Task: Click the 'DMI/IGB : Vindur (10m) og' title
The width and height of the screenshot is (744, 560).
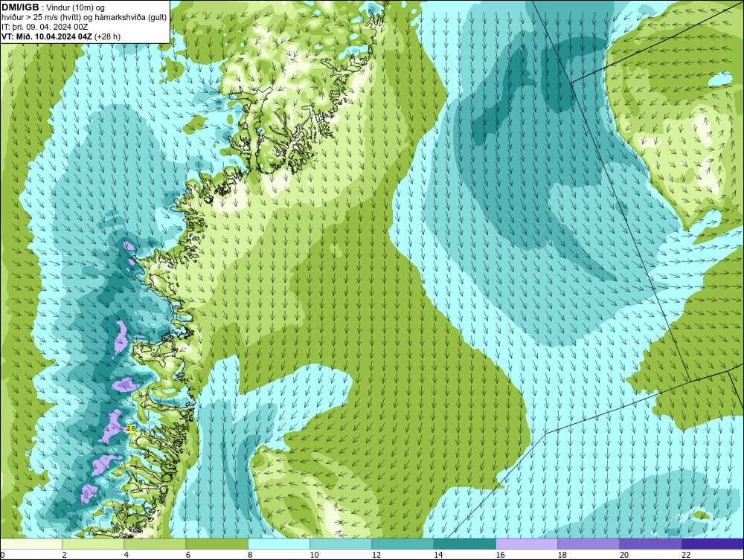Action: pyautogui.click(x=54, y=7)
